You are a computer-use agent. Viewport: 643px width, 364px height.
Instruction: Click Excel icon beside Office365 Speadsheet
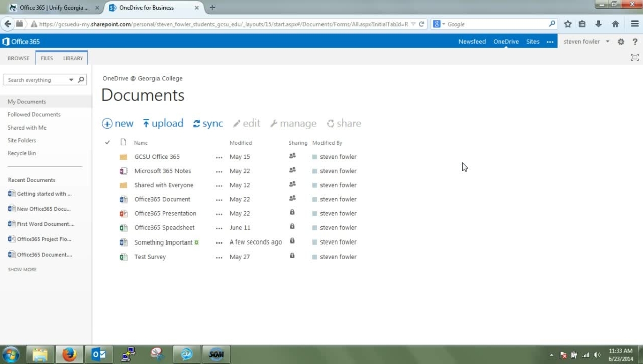123,228
